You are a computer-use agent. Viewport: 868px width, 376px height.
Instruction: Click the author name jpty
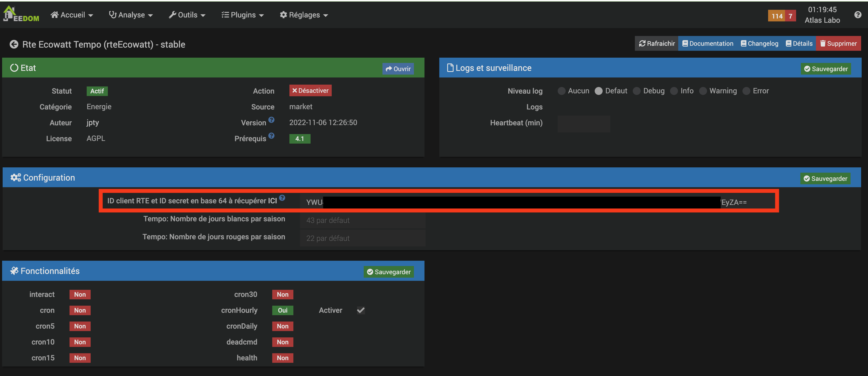[x=93, y=123]
